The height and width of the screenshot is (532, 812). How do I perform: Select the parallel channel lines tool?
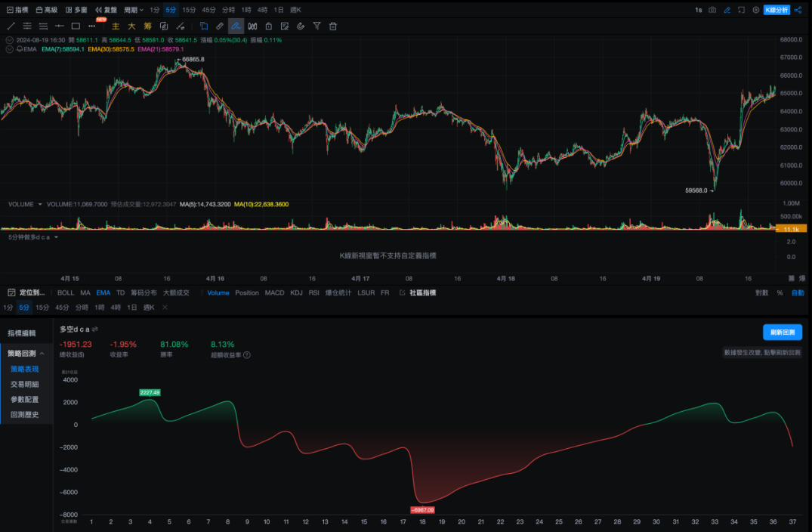click(x=27, y=26)
